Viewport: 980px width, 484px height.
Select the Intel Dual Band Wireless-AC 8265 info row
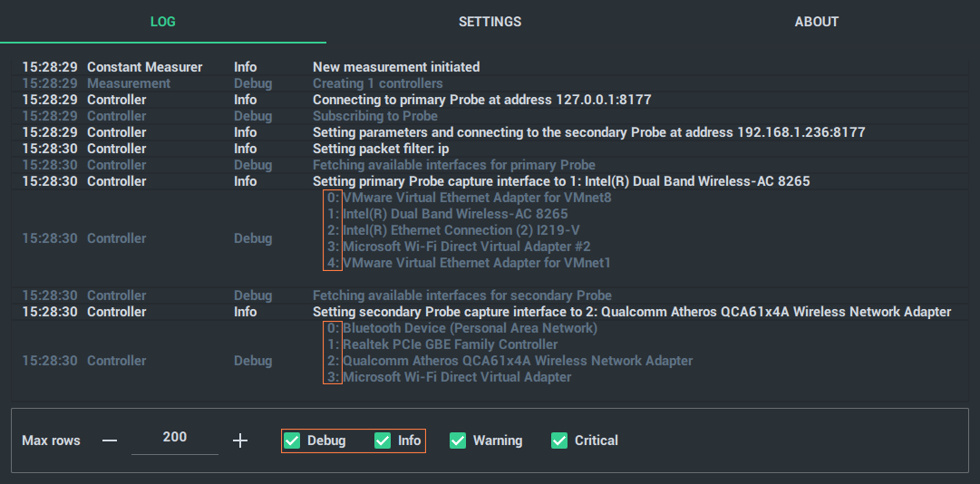click(x=490, y=181)
